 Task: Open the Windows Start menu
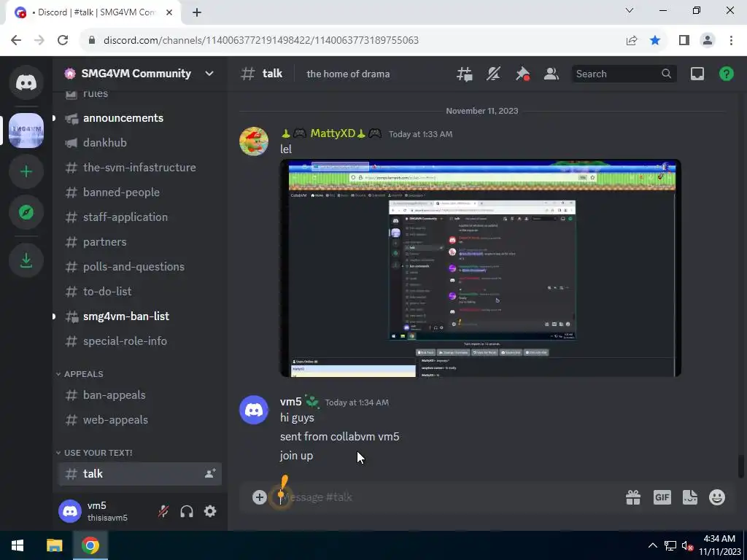tap(18, 545)
